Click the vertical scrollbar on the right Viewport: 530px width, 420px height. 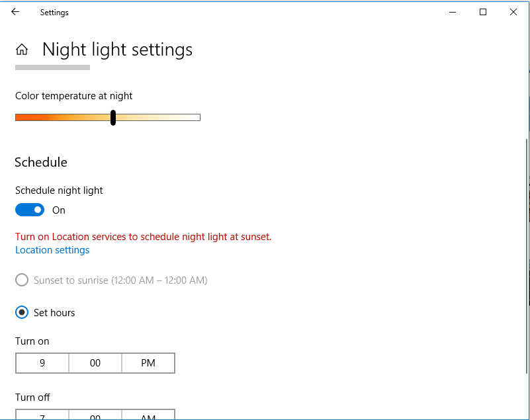coord(527,256)
